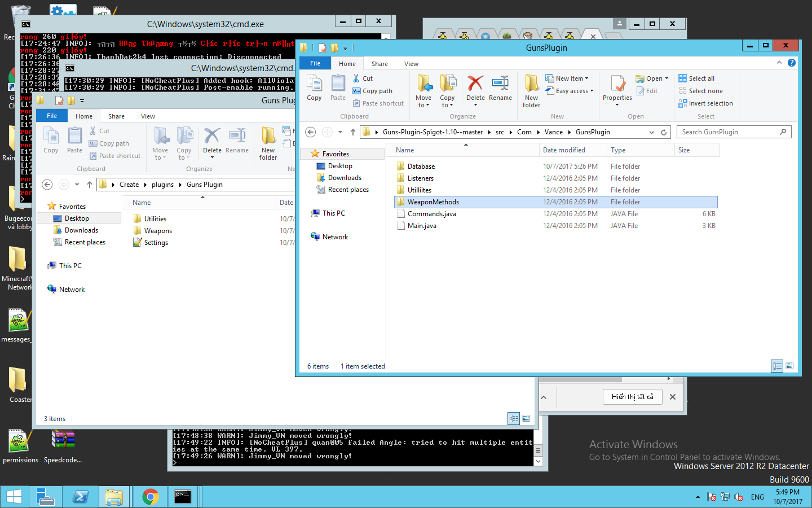
Task: Open the blue File menu in GunsPlugin
Action: point(315,64)
